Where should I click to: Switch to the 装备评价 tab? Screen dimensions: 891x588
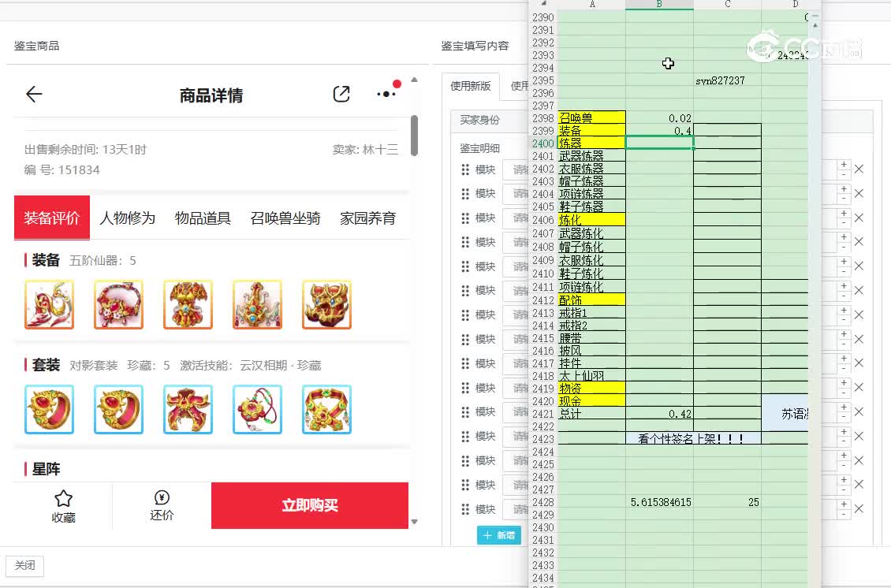pos(52,218)
